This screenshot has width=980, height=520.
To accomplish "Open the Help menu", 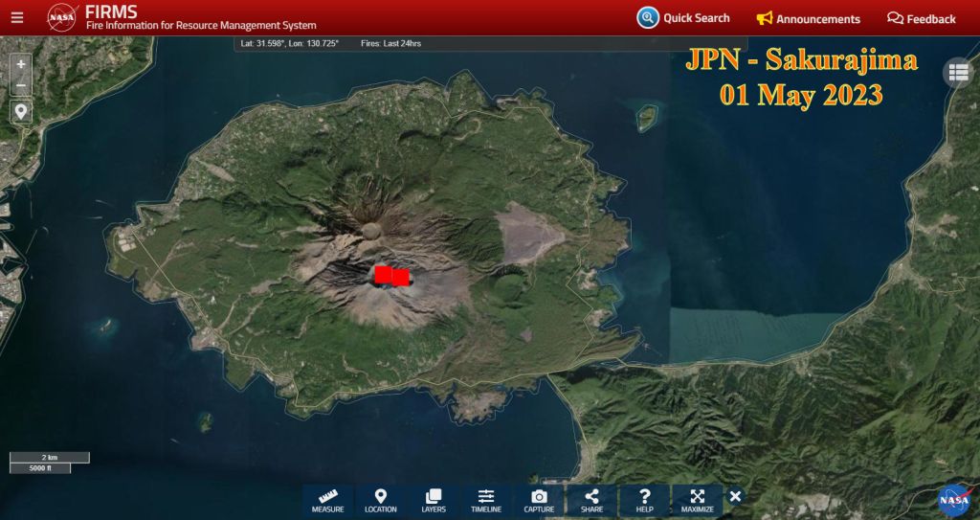I will coord(645,500).
